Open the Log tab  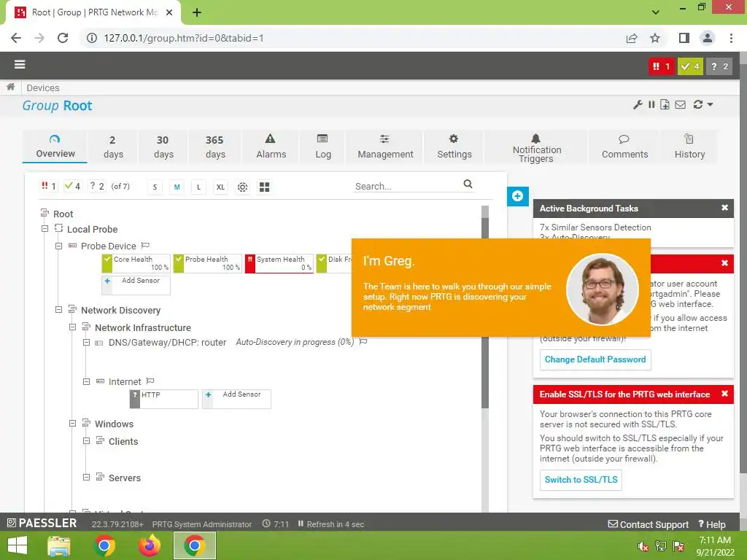click(x=322, y=147)
